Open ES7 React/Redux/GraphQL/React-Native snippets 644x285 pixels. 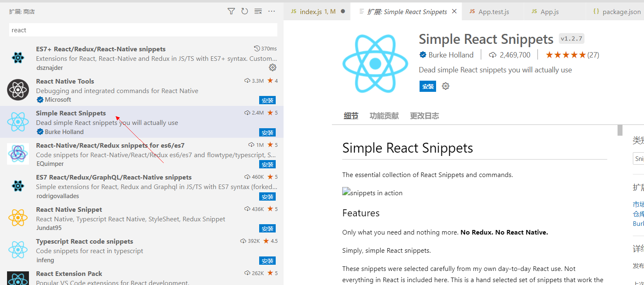(142, 186)
